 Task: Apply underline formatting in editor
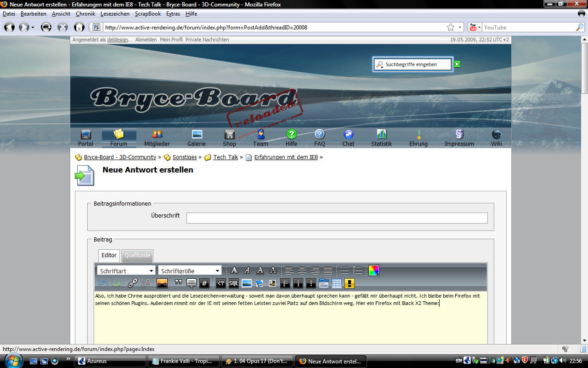[260, 270]
